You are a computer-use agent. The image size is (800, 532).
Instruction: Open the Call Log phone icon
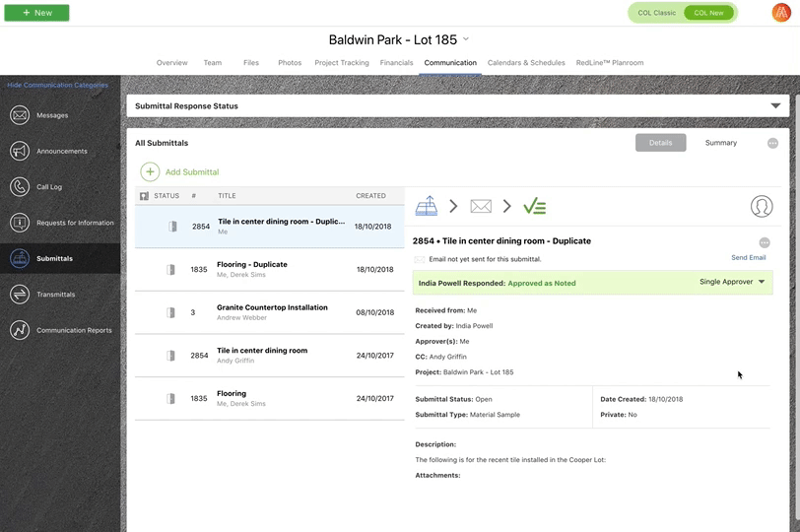click(x=20, y=186)
